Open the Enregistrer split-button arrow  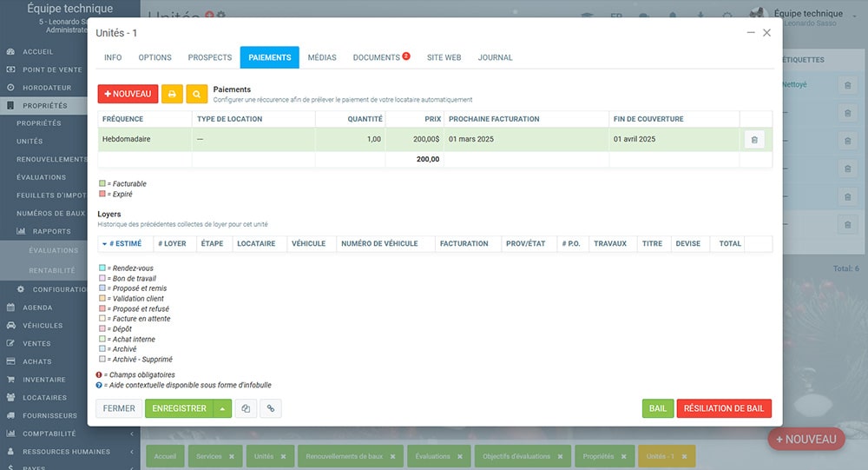(x=222, y=408)
